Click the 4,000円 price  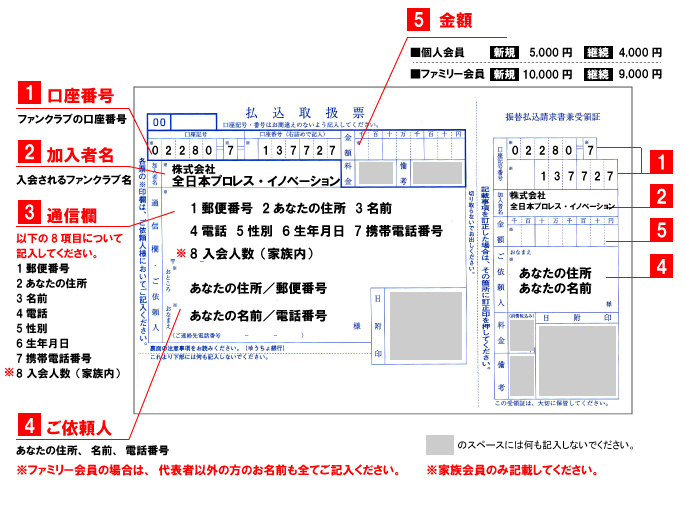point(640,53)
